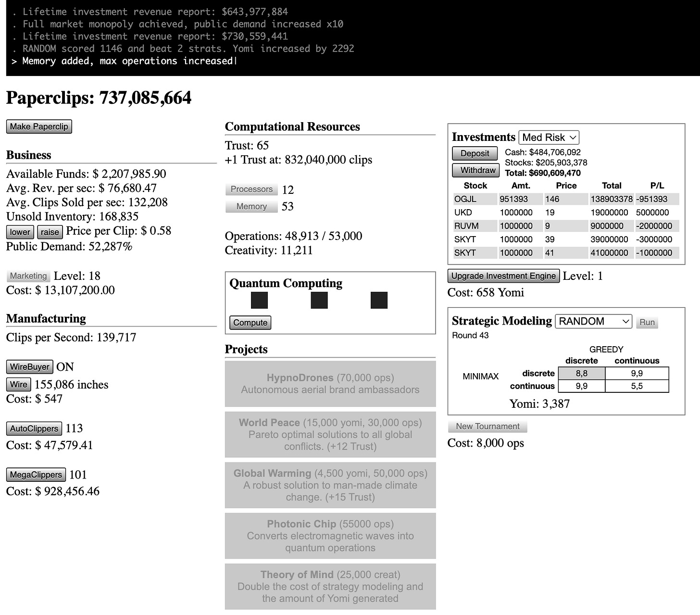Select the Global Warming project

pos(330,485)
